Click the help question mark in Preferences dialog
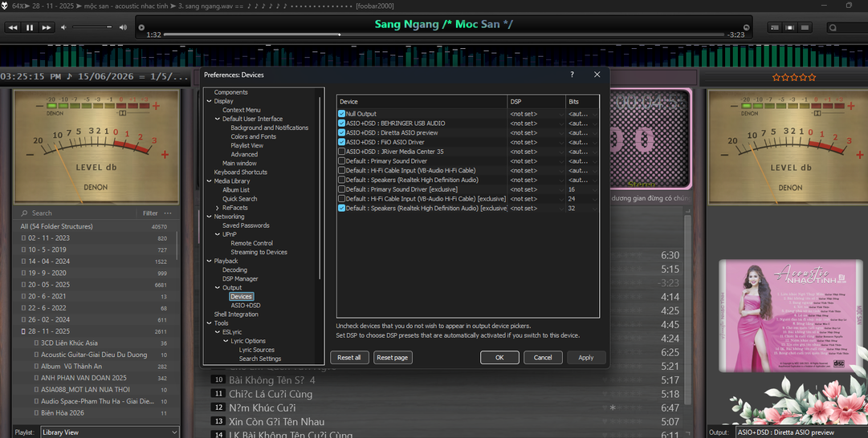 (x=572, y=74)
